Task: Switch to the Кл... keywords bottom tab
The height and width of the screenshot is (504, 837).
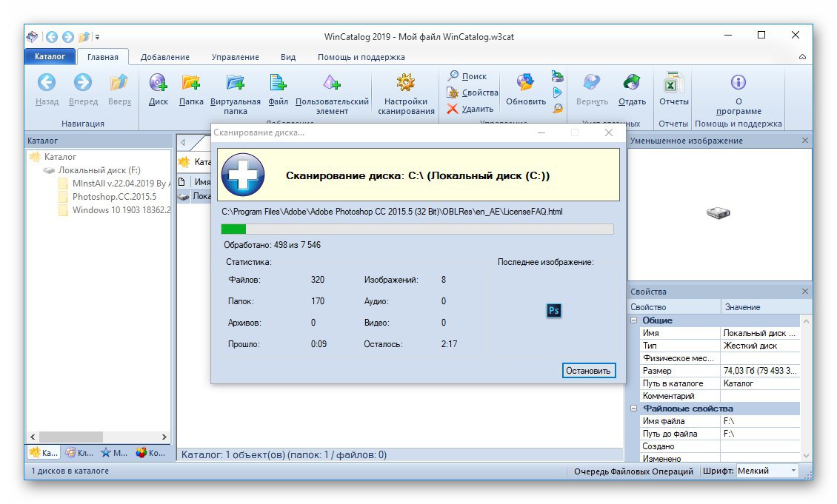Action: pyautogui.click(x=79, y=453)
